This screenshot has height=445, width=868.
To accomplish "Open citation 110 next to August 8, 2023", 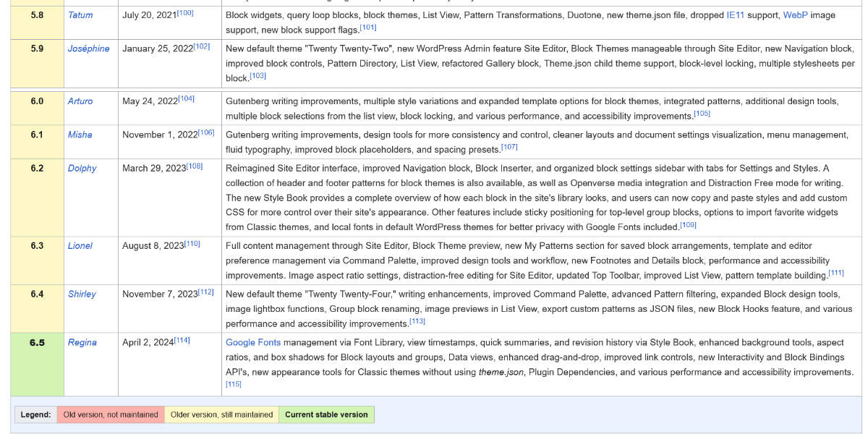I will tap(192, 242).
